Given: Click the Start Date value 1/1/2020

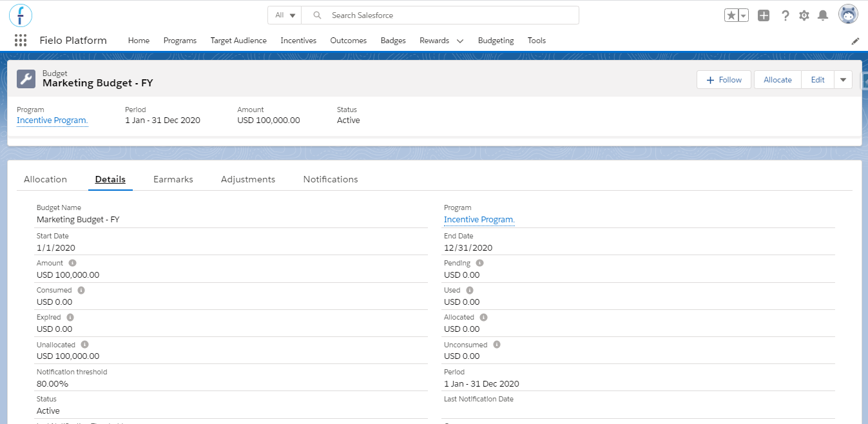Looking at the screenshot, I should [x=56, y=247].
